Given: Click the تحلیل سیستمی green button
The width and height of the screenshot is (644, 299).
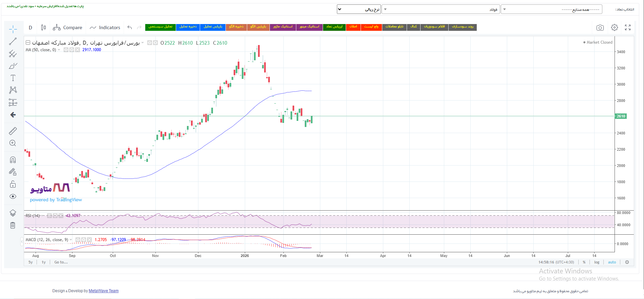Looking at the screenshot, I should [160, 27].
